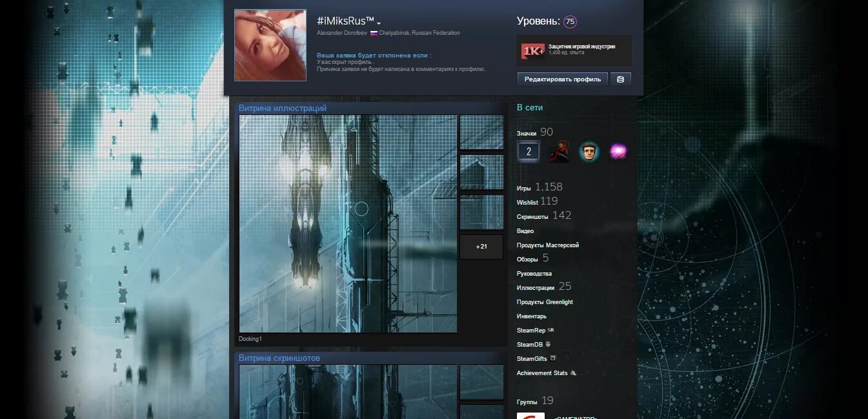Click the SteamRep SR icon
This screenshot has height=419, width=868.
[550, 329]
